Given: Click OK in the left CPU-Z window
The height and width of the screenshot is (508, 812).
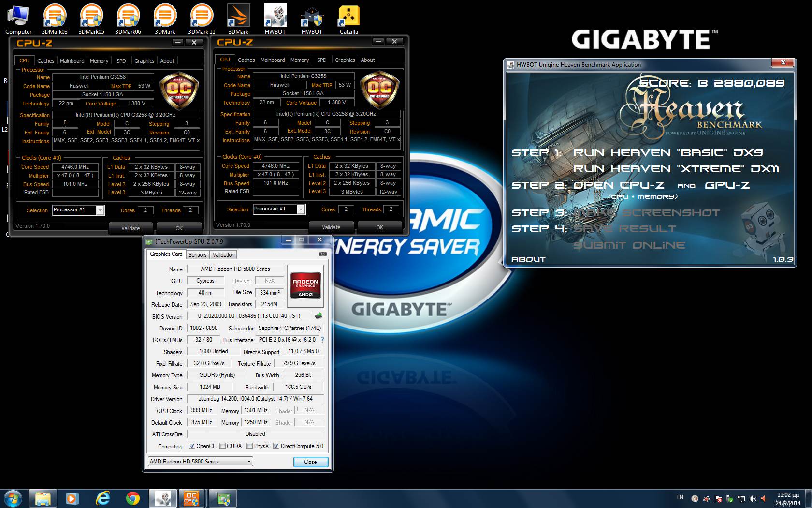Looking at the screenshot, I should pyautogui.click(x=179, y=228).
